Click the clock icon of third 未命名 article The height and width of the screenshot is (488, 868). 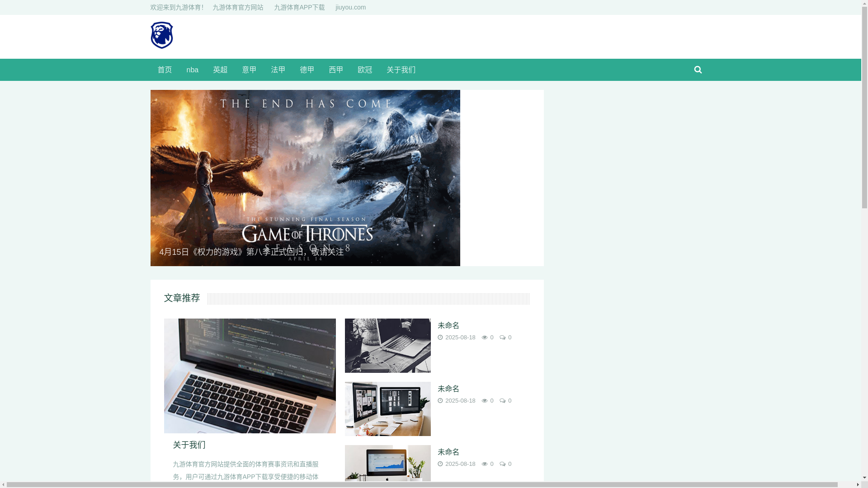[x=440, y=464]
